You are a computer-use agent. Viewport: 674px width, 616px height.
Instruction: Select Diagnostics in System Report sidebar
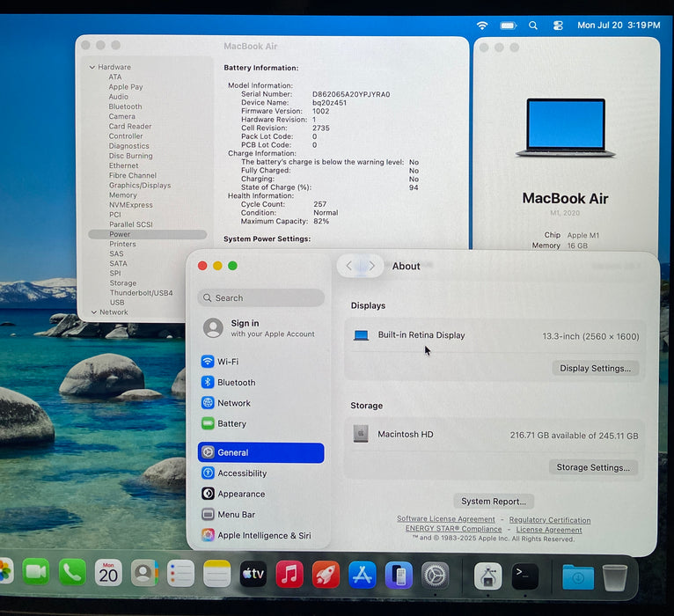tap(129, 146)
